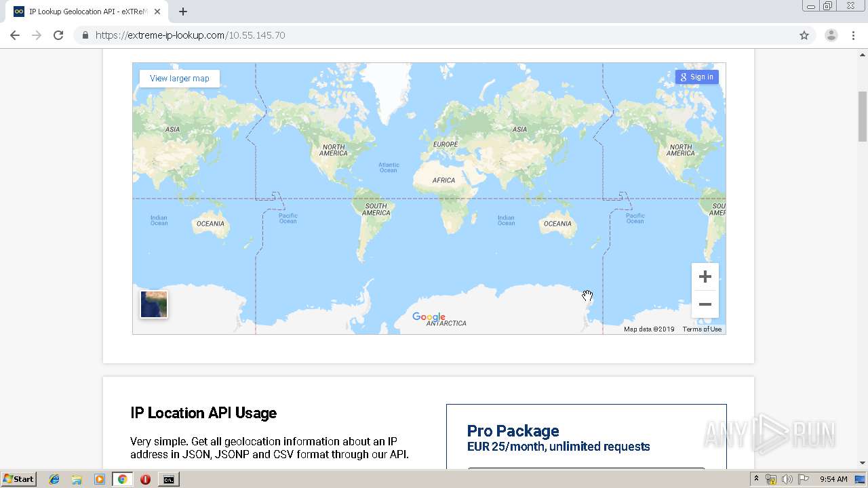Click the Map data ©2019 text
The height and width of the screenshot is (488, 868).
click(649, 329)
